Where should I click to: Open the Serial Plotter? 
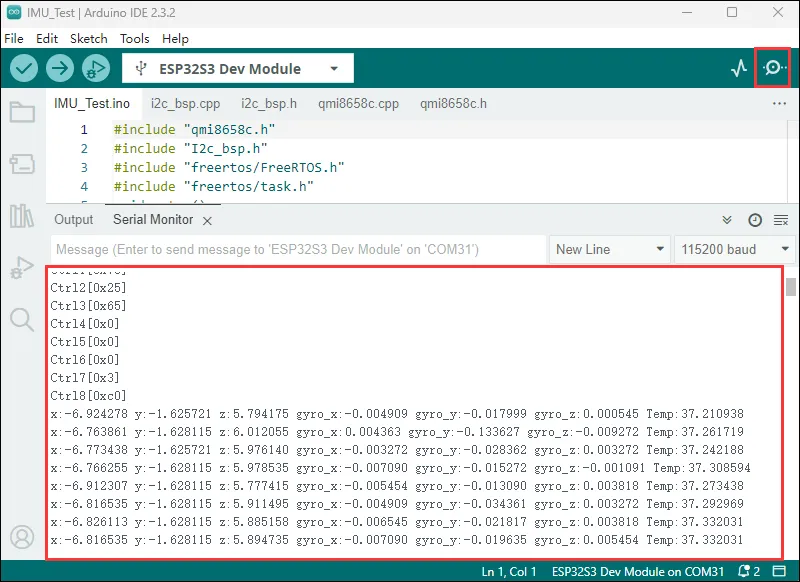coord(739,68)
